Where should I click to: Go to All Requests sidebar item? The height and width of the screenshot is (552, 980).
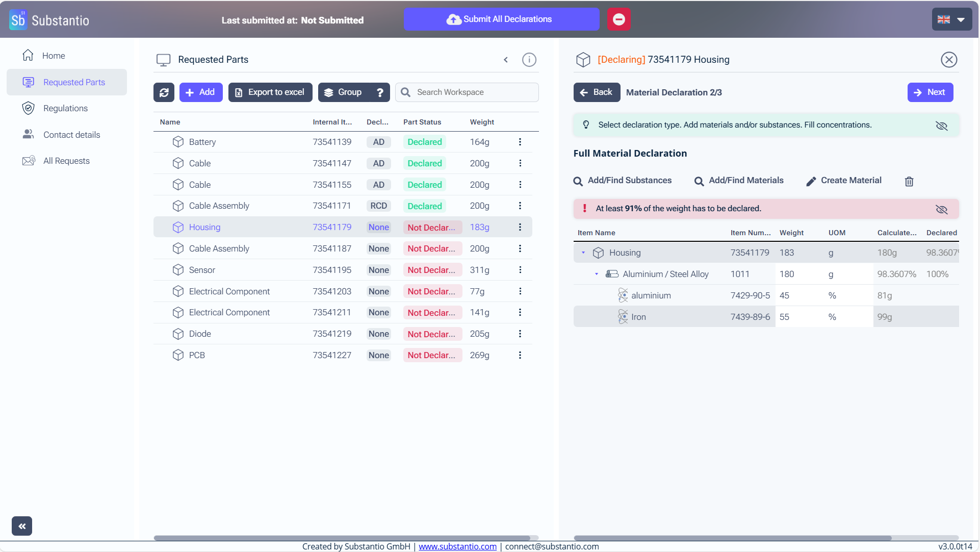point(66,161)
